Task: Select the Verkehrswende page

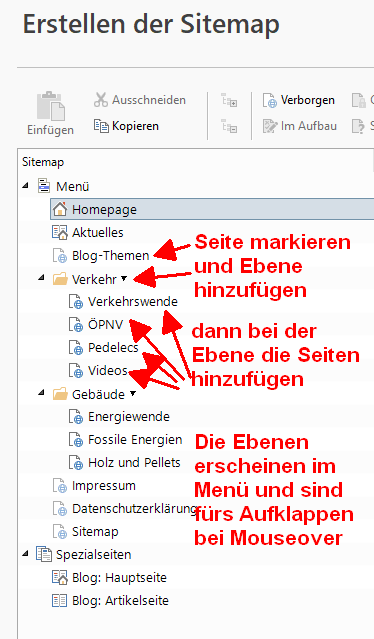Action: tap(133, 302)
